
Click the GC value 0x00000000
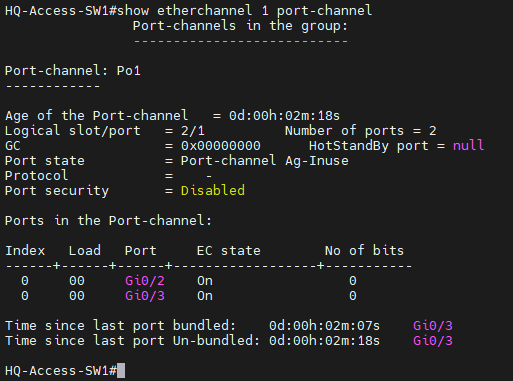point(221,146)
